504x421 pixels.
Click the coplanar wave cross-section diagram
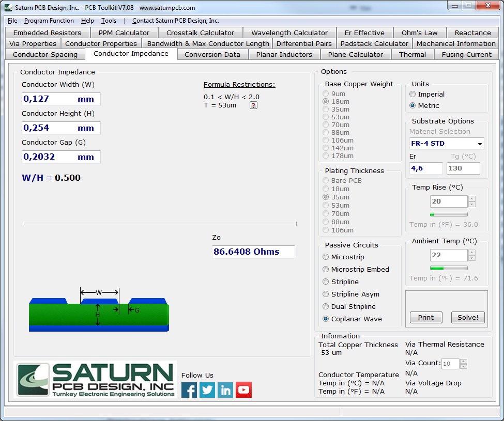click(x=99, y=309)
